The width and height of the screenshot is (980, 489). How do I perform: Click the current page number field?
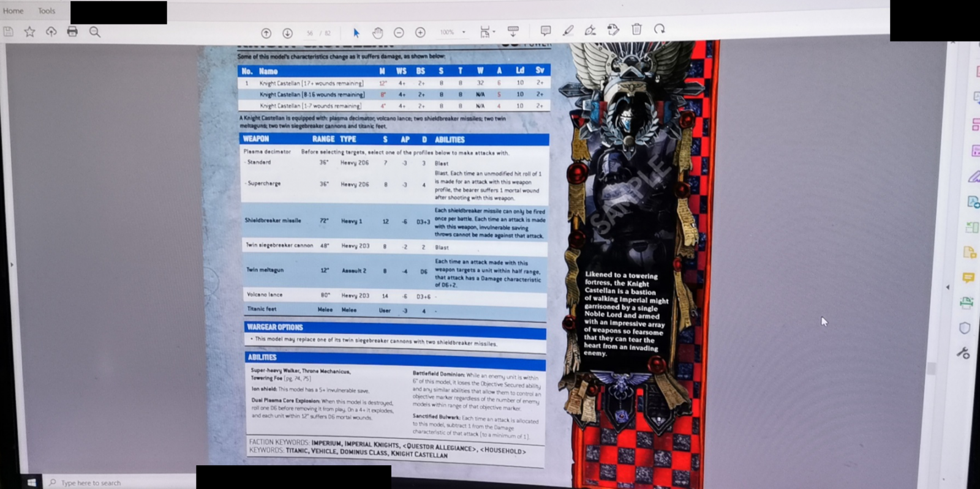tap(310, 33)
